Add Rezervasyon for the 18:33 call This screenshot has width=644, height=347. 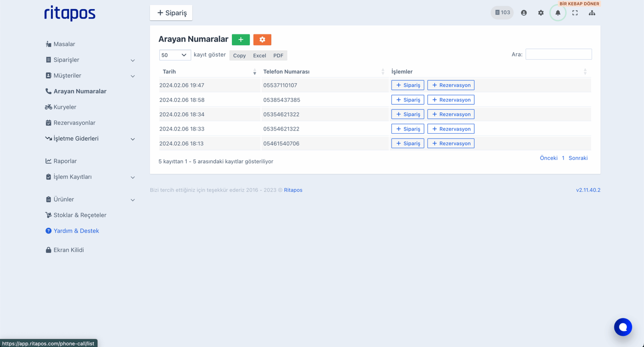click(451, 129)
